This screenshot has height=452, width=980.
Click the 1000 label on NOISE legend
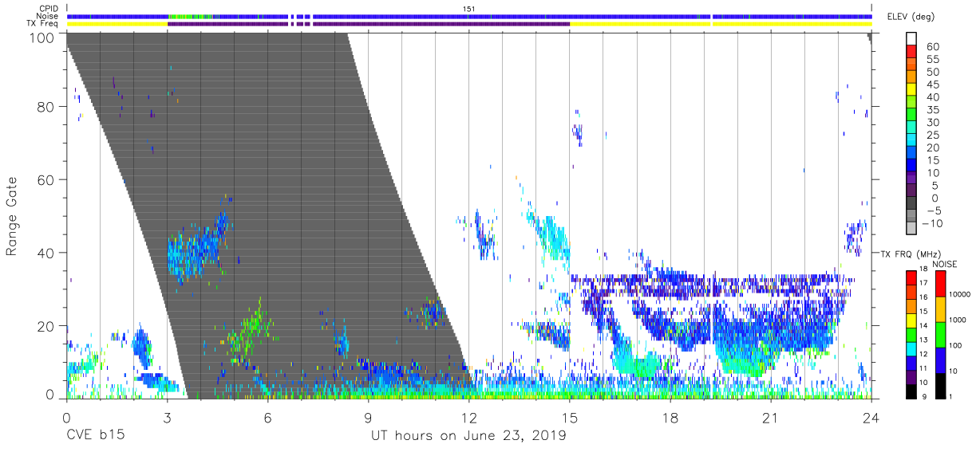click(x=958, y=320)
